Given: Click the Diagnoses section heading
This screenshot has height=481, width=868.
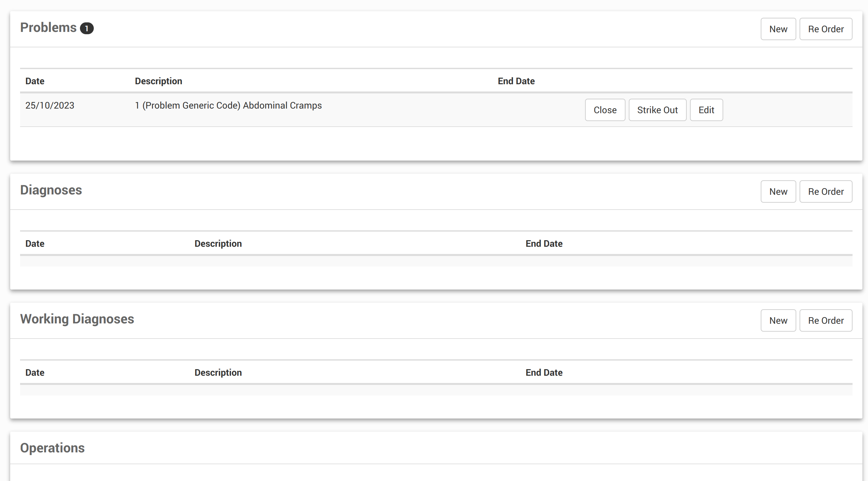Looking at the screenshot, I should point(51,190).
